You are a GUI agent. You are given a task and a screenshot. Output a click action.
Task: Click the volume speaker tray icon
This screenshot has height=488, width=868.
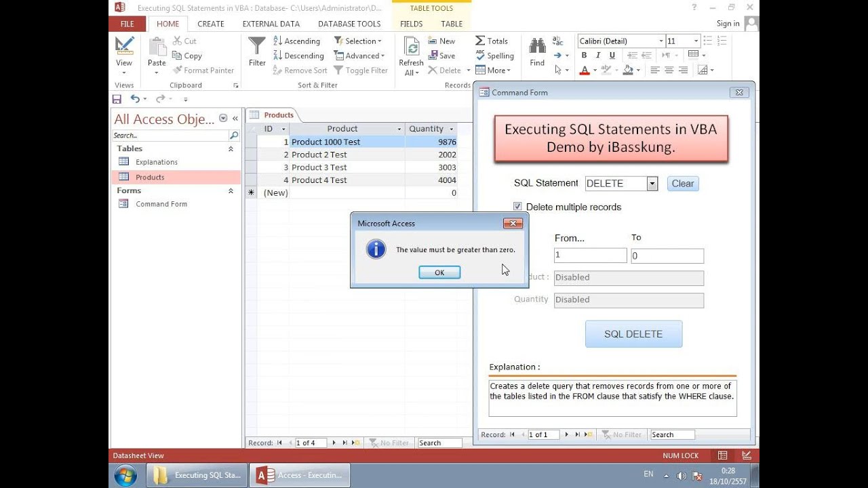point(681,475)
